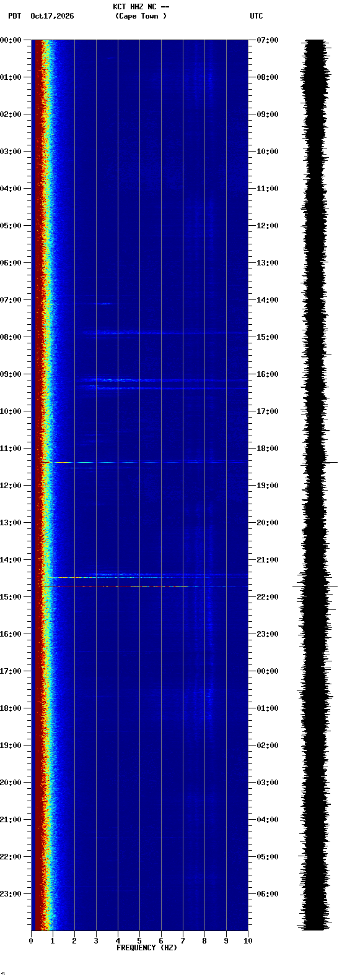This screenshot has height=980, width=342.
Task: Click the 11:00 label on the UTC axis
Action: [268, 189]
